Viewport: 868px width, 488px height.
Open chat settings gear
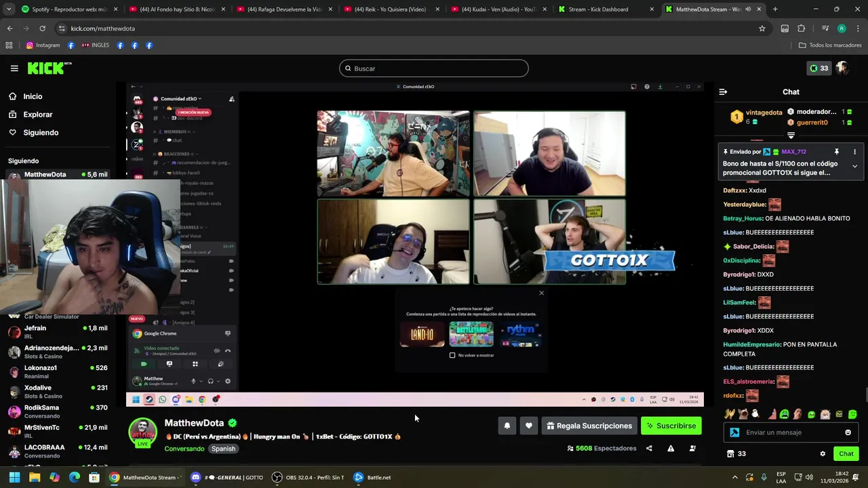tap(823, 454)
